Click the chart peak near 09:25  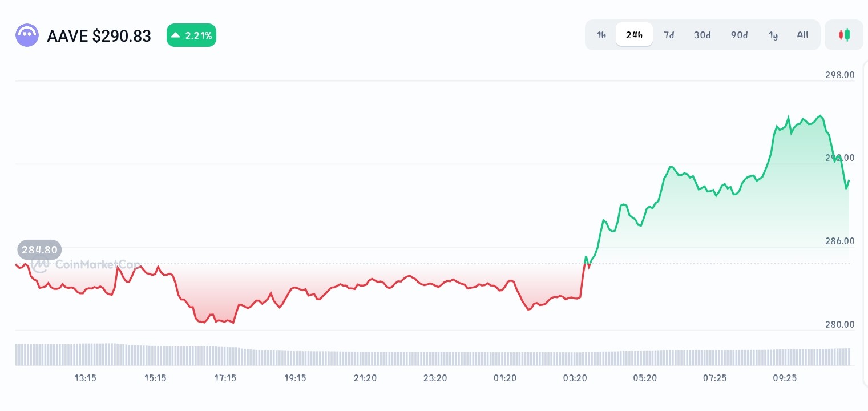[789, 117]
